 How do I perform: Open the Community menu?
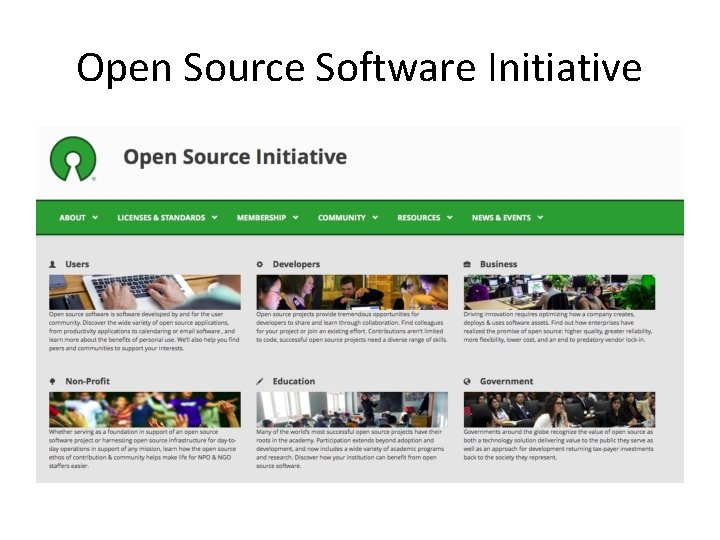(x=342, y=218)
